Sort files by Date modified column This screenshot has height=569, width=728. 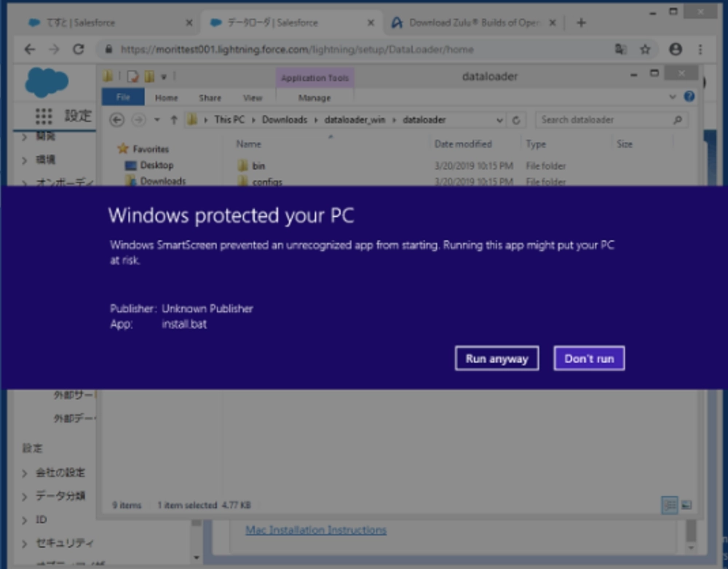click(x=463, y=144)
